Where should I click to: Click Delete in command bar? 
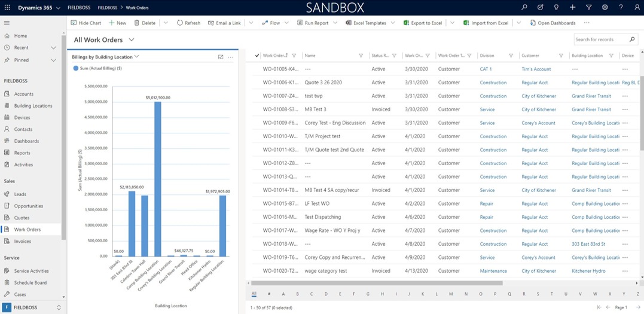145,23
